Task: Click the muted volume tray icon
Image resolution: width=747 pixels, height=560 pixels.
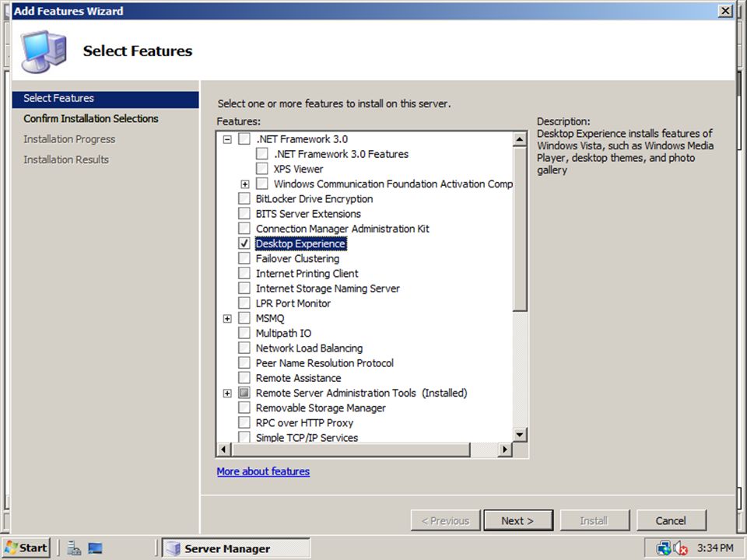Action: coord(680,548)
